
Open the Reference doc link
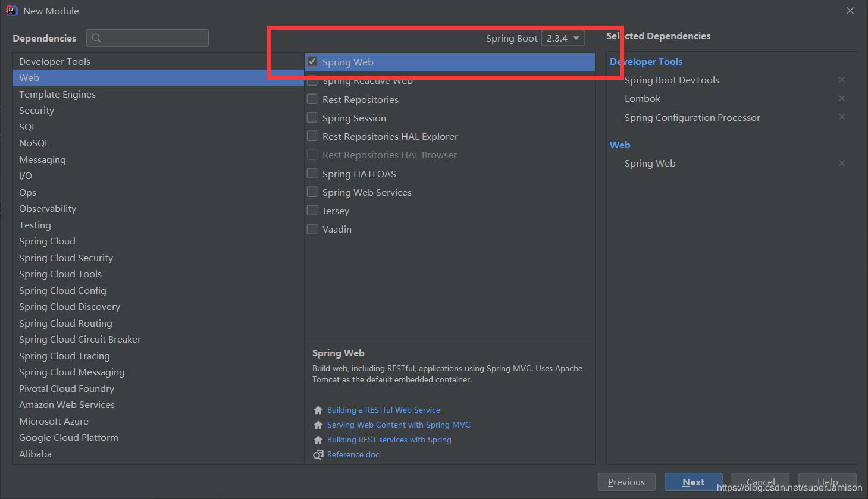click(x=353, y=454)
